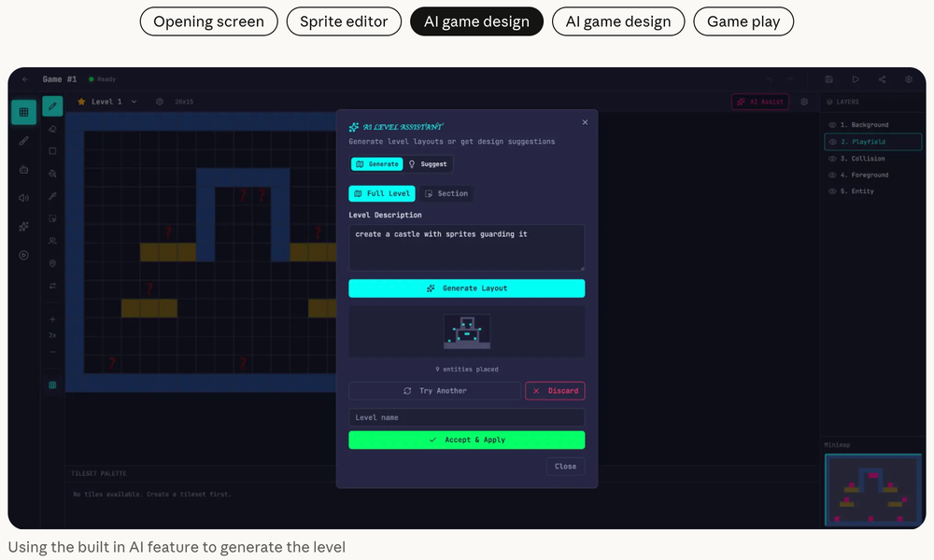
Task: Discard the generated layout
Action: [555, 391]
